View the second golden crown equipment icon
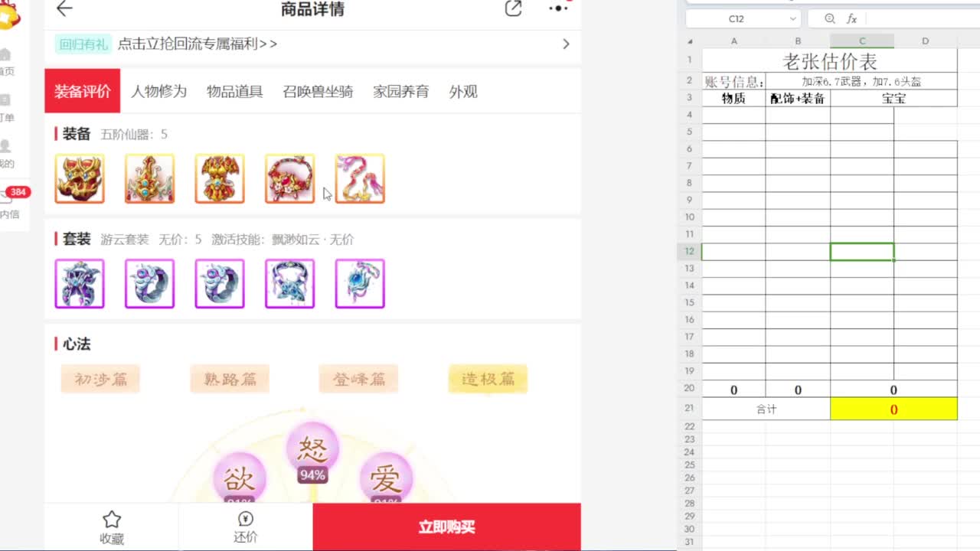Viewport: 980px width, 551px height. click(x=149, y=179)
